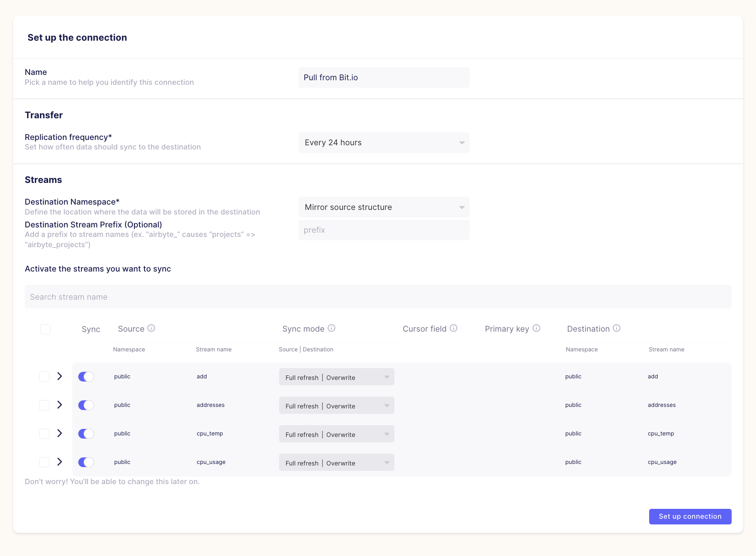Open Destination Namespace Mirror source structure dropdown
This screenshot has height=556, width=756.
click(384, 207)
